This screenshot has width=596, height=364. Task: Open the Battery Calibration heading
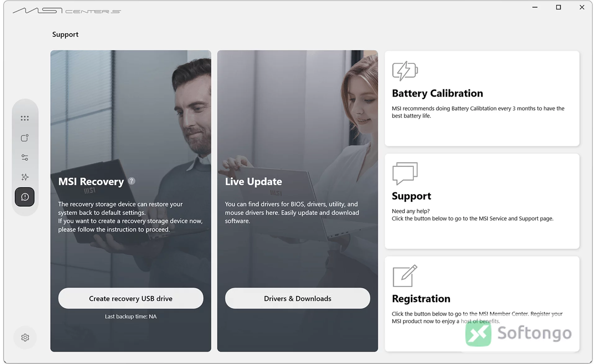coord(437,93)
